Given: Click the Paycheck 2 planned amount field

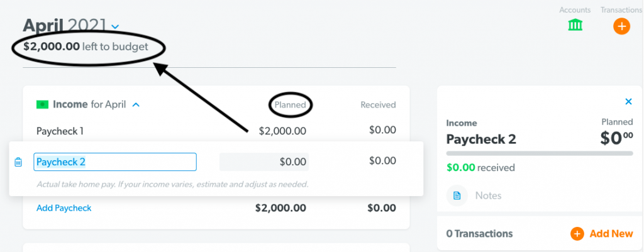Looking at the screenshot, I should [x=264, y=162].
